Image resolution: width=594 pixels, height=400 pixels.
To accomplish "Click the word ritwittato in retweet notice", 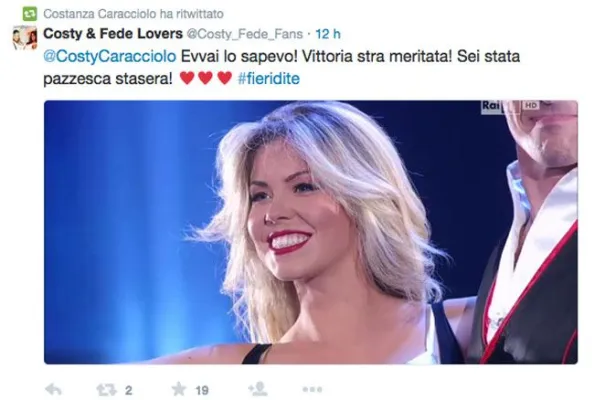I will [200, 14].
